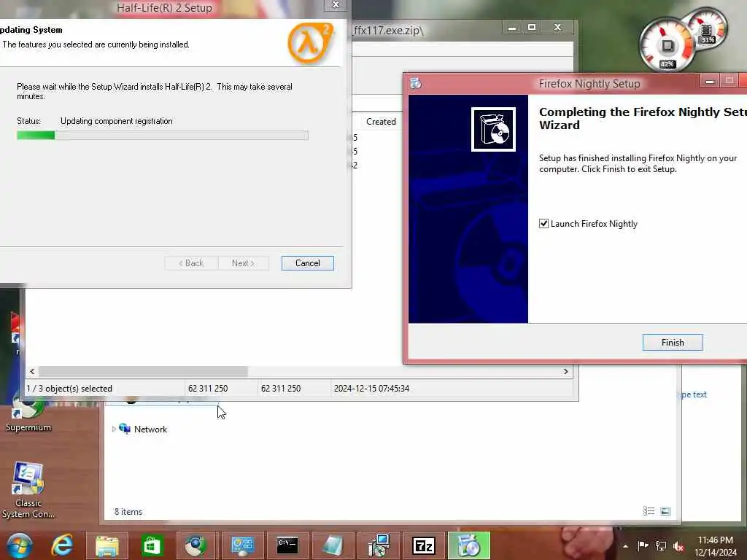The image size is (747, 560).
Task: Select Network in the navigation pane
Action: pos(150,429)
